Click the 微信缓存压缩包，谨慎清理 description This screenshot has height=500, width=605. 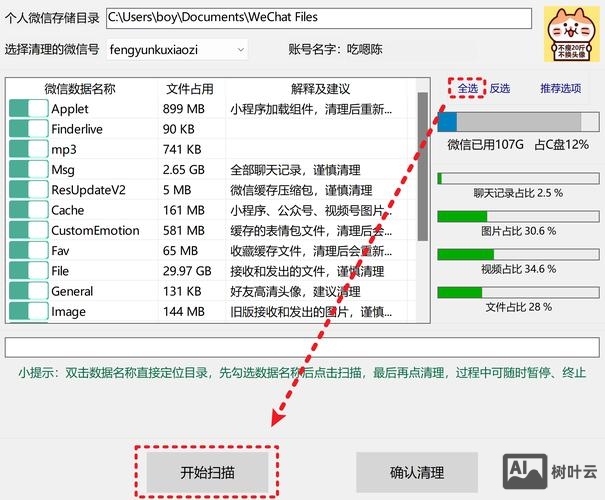(x=301, y=190)
